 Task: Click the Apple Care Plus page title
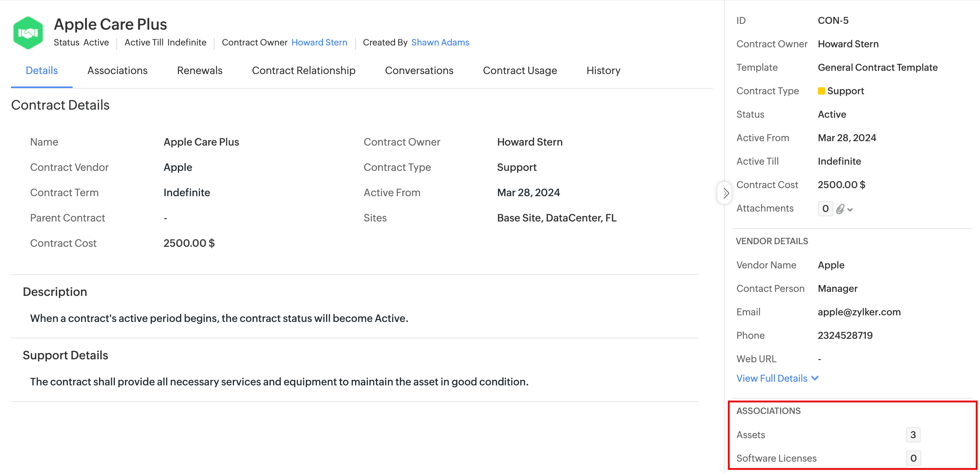pyautogui.click(x=110, y=24)
